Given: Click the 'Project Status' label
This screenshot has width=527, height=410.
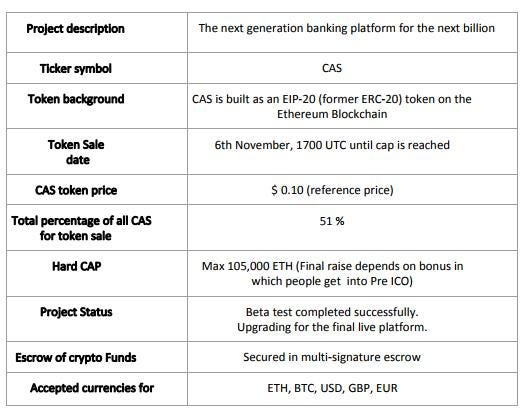Looking at the screenshot, I should (x=76, y=312).
